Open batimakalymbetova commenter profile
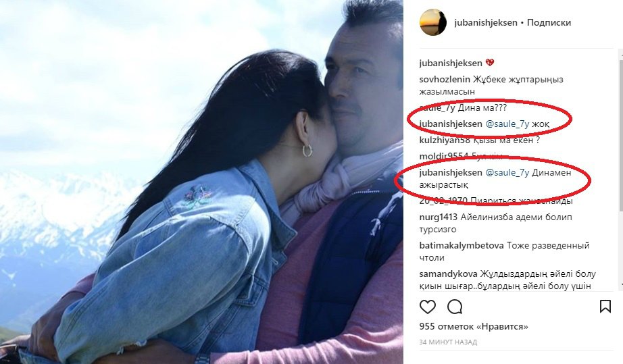Viewport: 623px width, 364px height. point(462,245)
